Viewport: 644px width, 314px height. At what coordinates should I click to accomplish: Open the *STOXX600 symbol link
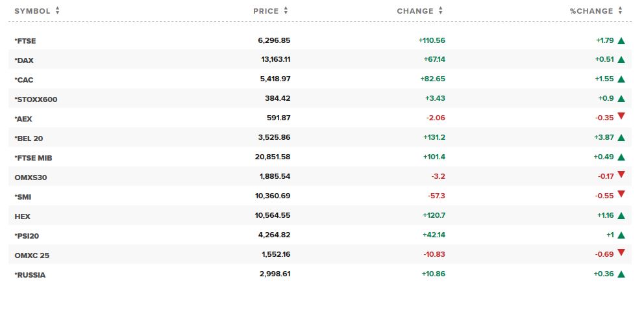(x=36, y=99)
